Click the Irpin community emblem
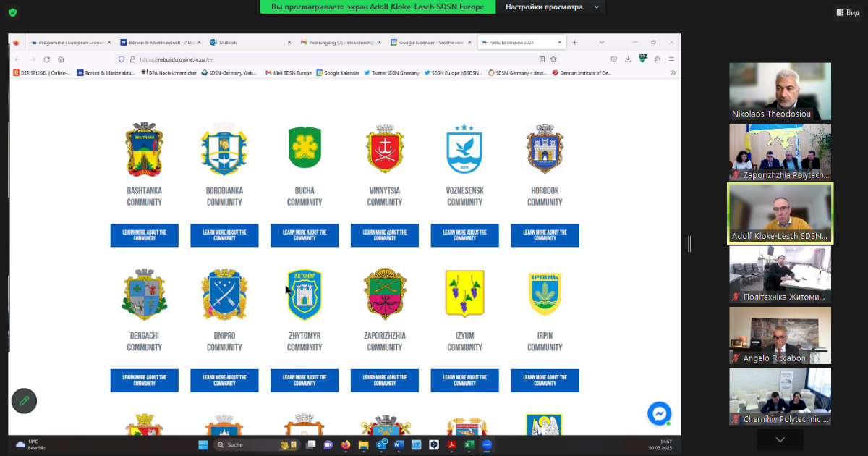 545,294
